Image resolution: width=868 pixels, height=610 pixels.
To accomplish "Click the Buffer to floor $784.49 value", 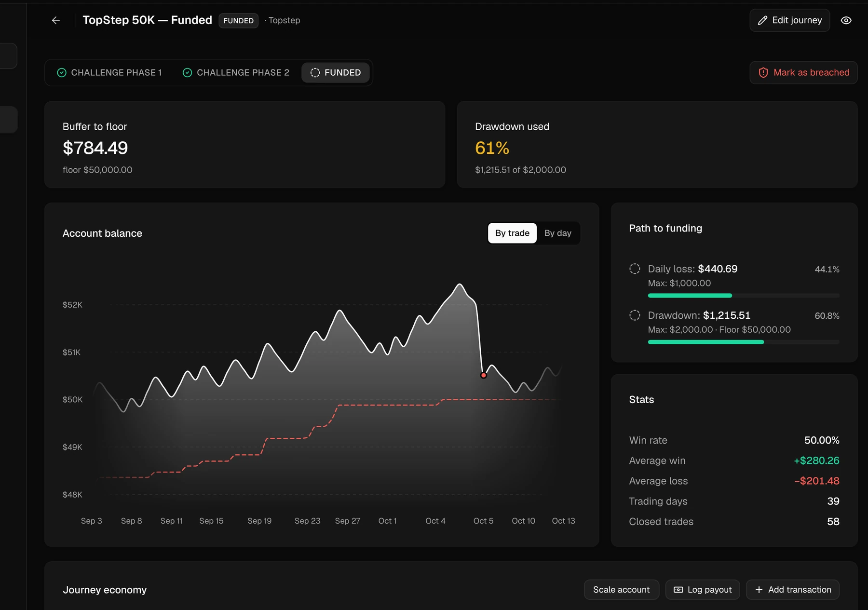I will click(x=95, y=148).
